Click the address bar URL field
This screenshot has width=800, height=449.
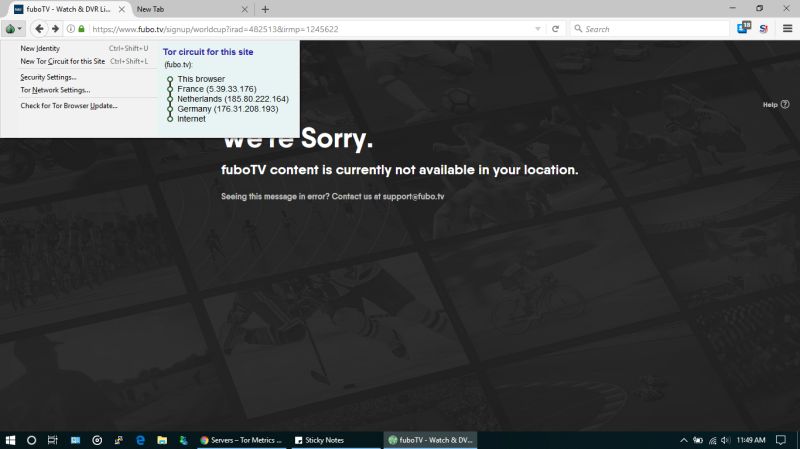[x=311, y=29]
